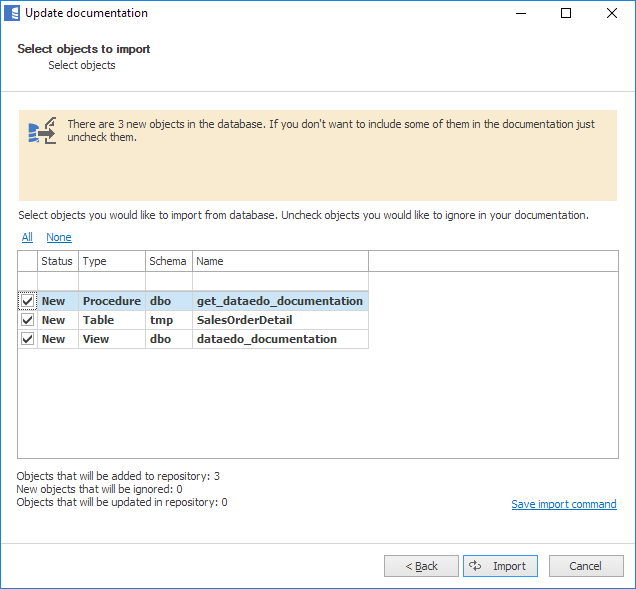This screenshot has height=589, width=636.
Task: Sort by the Name column header
Action: 279,261
